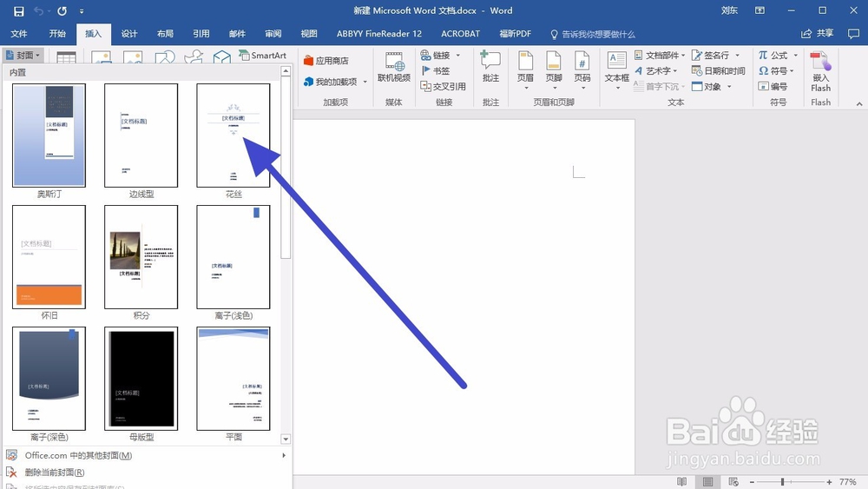The width and height of the screenshot is (868, 489).
Task: Open 应用商店 add-in store
Action: coord(326,60)
